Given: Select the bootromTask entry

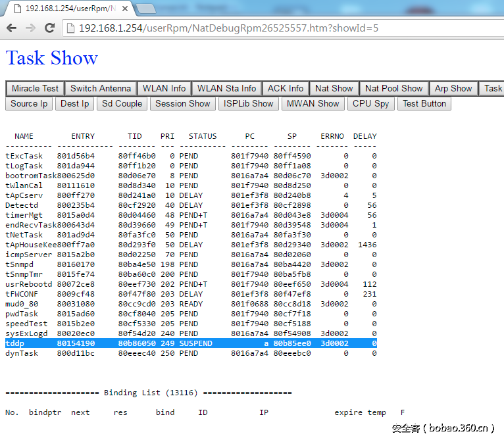Looking at the screenshot, I should 31,176.
